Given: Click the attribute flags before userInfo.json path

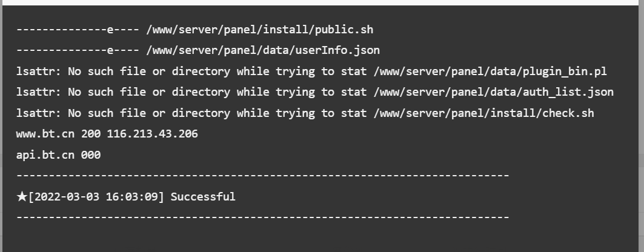Looking at the screenshot, I should (x=78, y=50).
